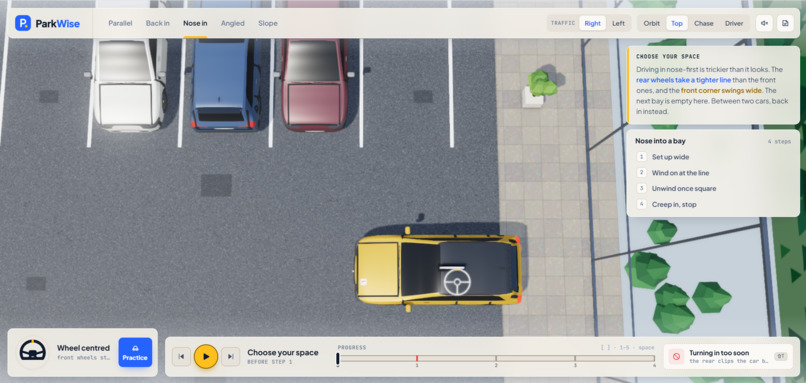
Task: Click the ParkWise brand name text
Action: pos(58,23)
